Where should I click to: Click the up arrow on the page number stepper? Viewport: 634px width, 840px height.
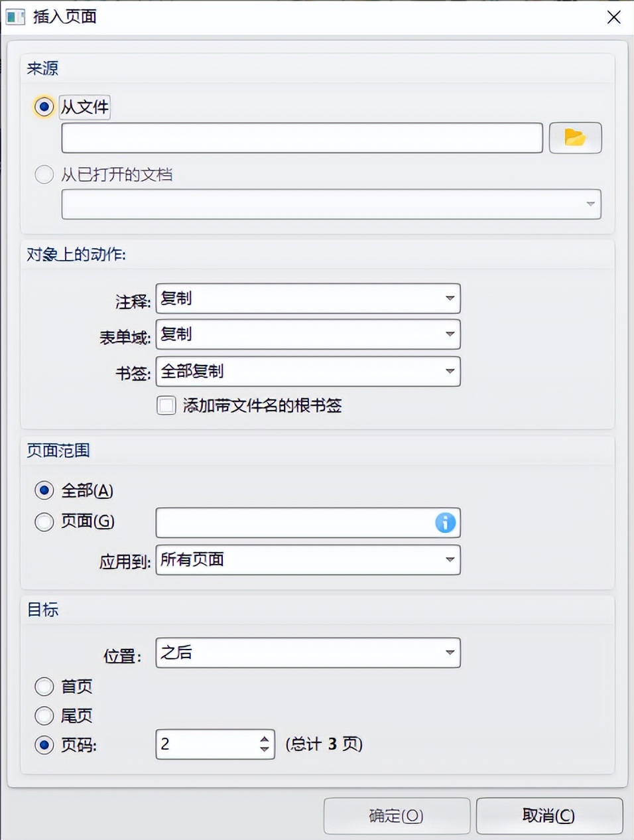click(x=265, y=738)
